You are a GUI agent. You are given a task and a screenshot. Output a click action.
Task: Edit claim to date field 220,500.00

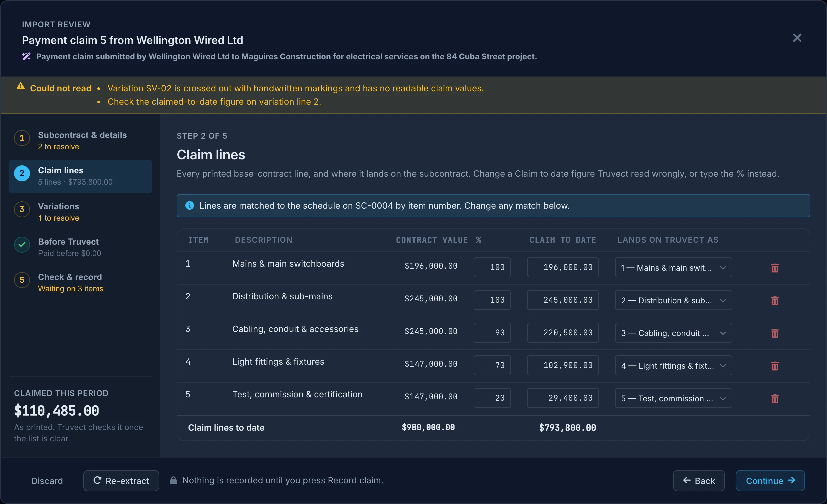pos(563,333)
